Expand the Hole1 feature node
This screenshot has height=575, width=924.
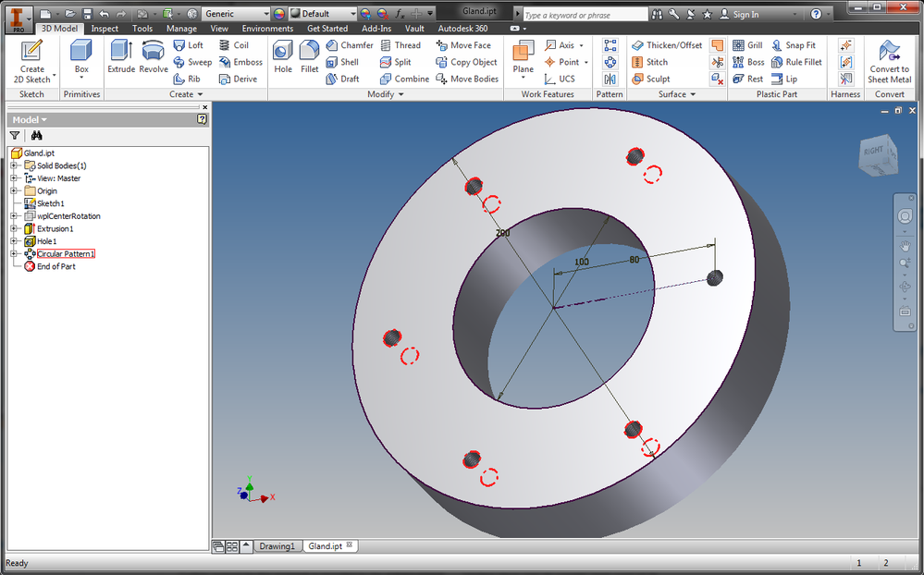(x=14, y=241)
